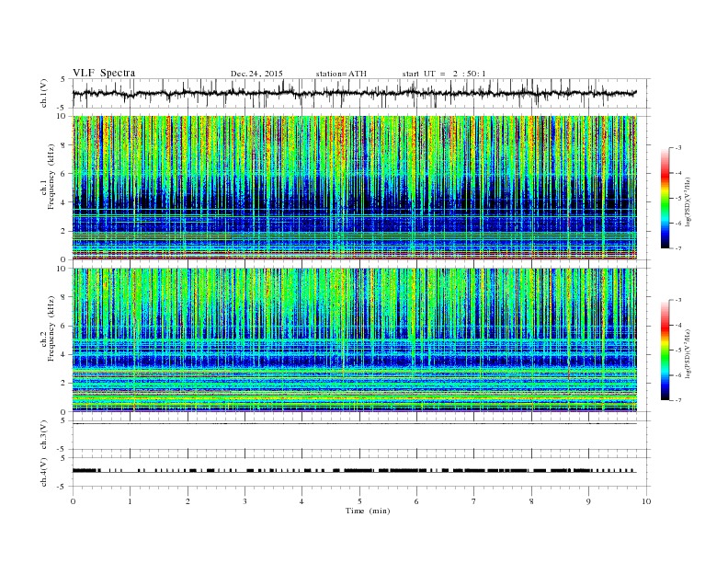Click the ch.3 flat trace panel
Screen dimensions: 728x563
[361, 435]
